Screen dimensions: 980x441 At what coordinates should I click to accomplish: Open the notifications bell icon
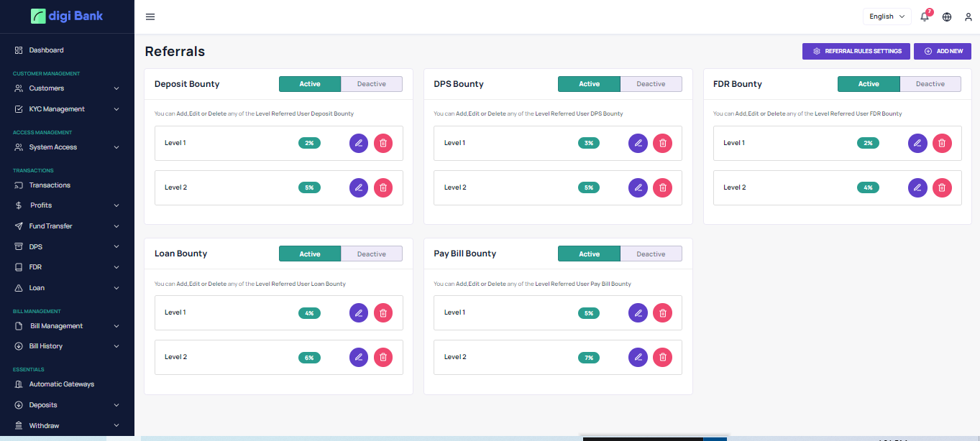point(925,17)
